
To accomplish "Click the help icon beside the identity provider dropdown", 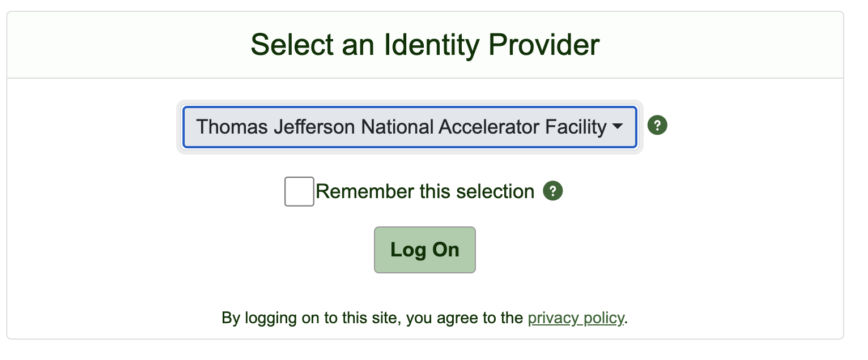I will (x=657, y=125).
